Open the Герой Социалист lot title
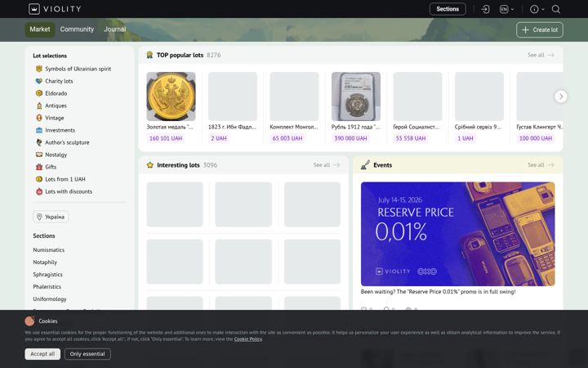Screen dimensions: 588x368 (x=416, y=127)
